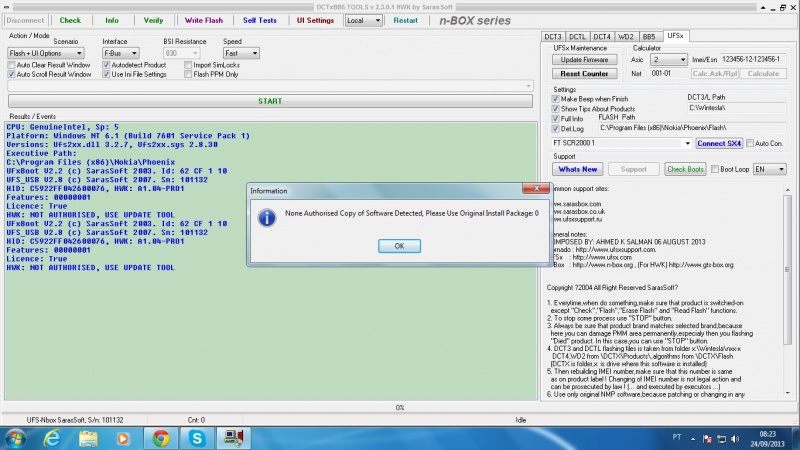Image resolution: width=800 pixels, height=450 pixels.
Task: Click Update Firmware button
Action: click(x=584, y=60)
